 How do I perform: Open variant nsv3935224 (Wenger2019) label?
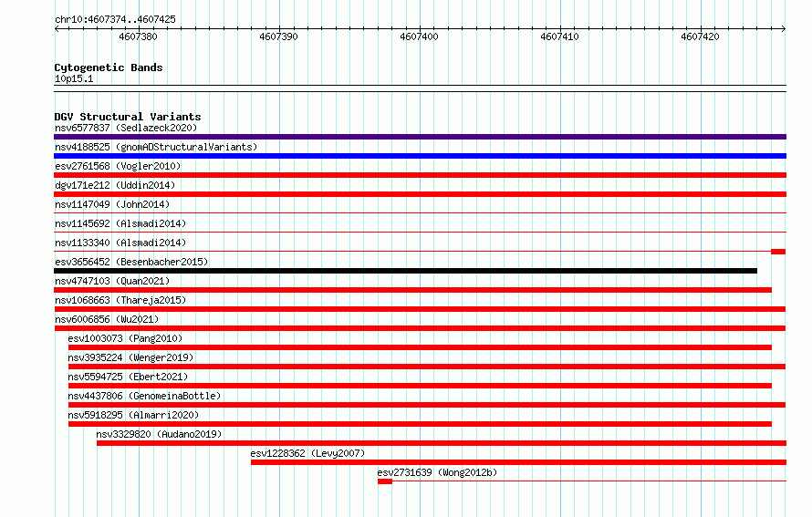(130, 357)
